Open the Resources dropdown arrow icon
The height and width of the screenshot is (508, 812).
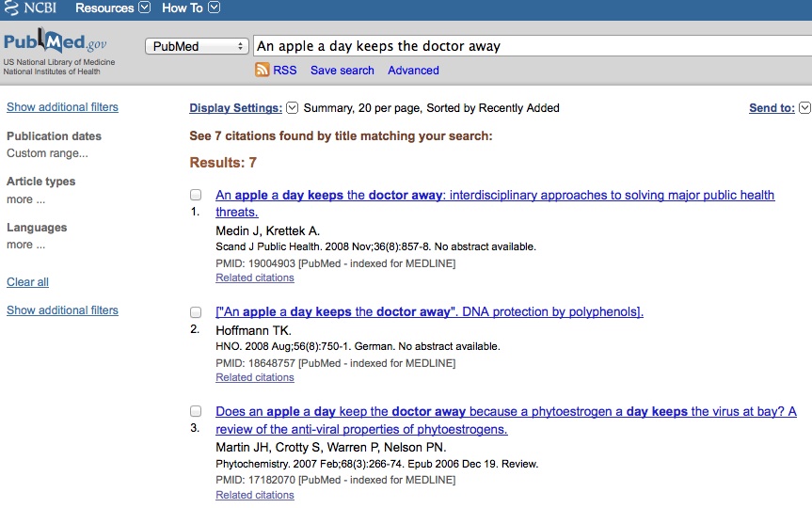(x=145, y=8)
